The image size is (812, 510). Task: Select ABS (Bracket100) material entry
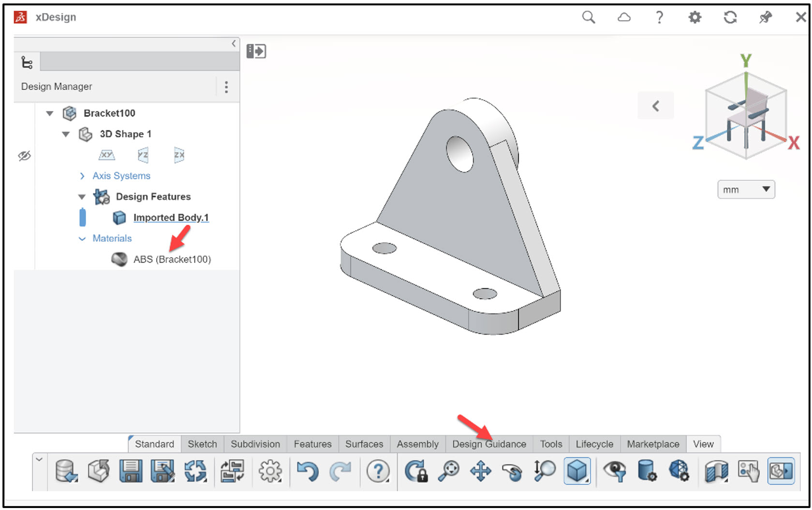173,259
